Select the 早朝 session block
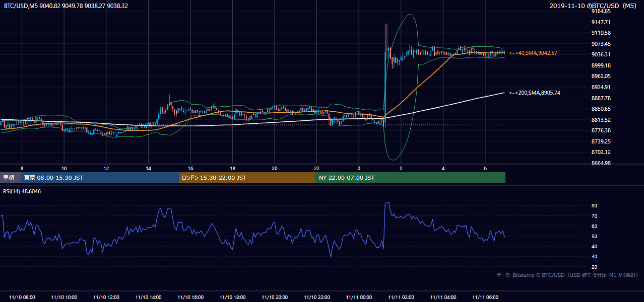The image size is (644, 302). pos(11,178)
